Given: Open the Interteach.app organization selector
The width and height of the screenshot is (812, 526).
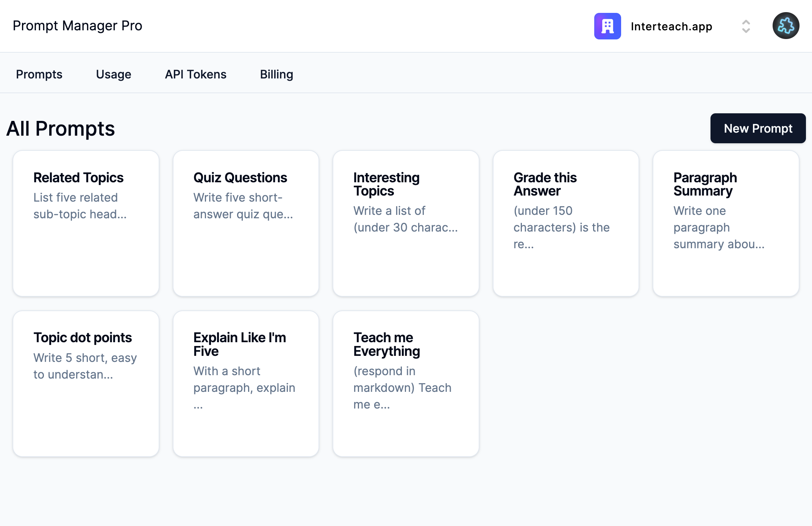Looking at the screenshot, I should click(671, 27).
